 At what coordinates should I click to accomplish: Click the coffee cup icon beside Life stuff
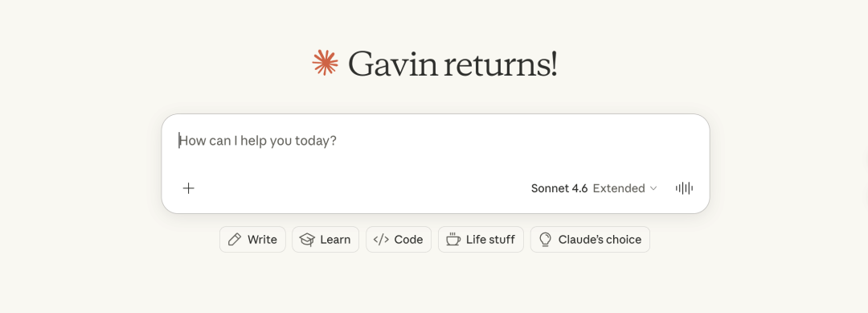(452, 239)
